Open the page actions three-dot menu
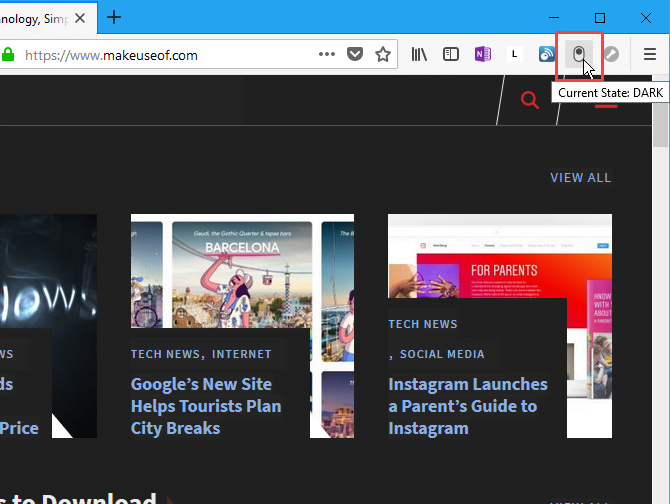 point(327,54)
